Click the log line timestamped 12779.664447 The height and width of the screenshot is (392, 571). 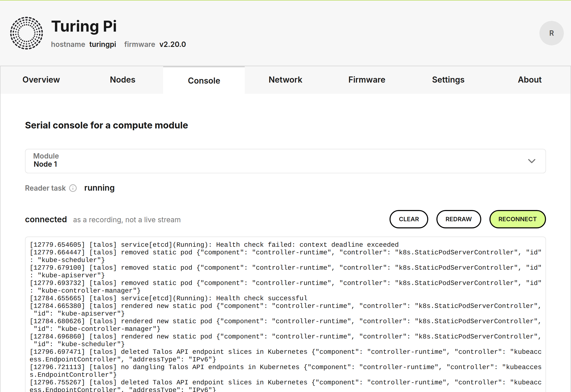[x=285, y=256]
